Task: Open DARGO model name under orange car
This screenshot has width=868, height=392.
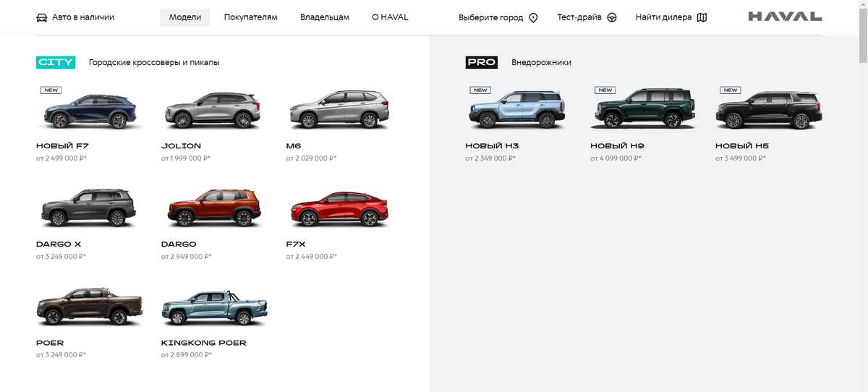Action: click(179, 244)
